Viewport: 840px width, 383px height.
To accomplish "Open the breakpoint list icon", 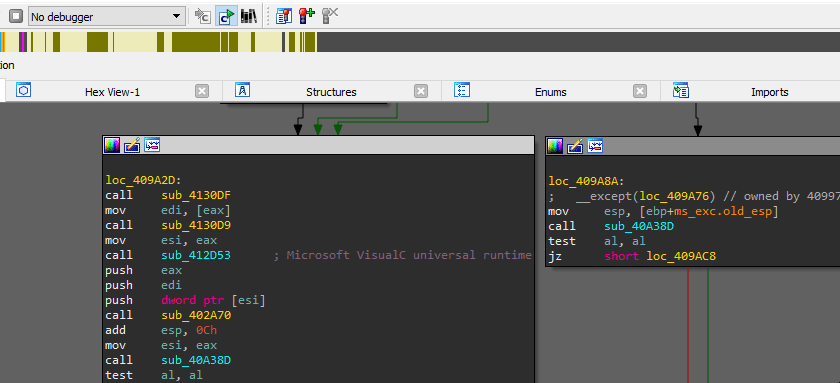I will pos(283,16).
